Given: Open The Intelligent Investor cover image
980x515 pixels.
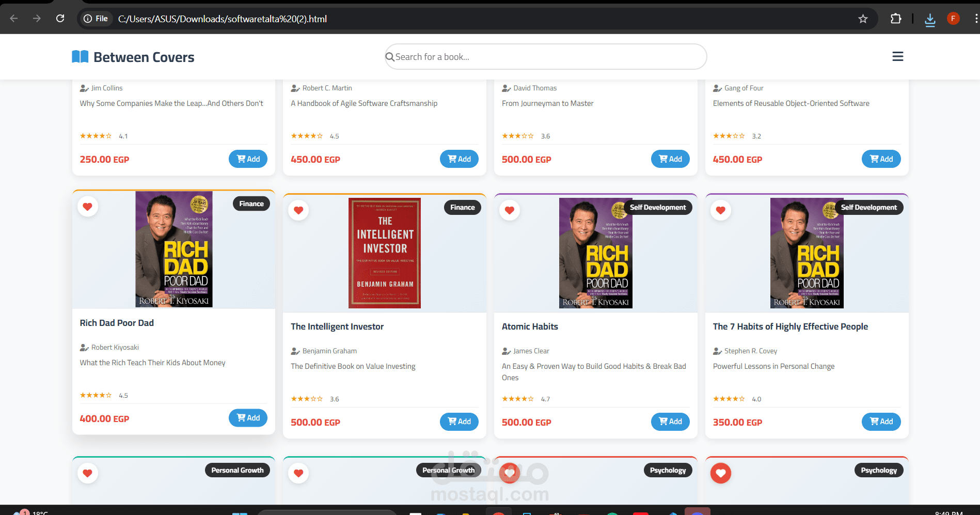Looking at the screenshot, I should point(385,253).
